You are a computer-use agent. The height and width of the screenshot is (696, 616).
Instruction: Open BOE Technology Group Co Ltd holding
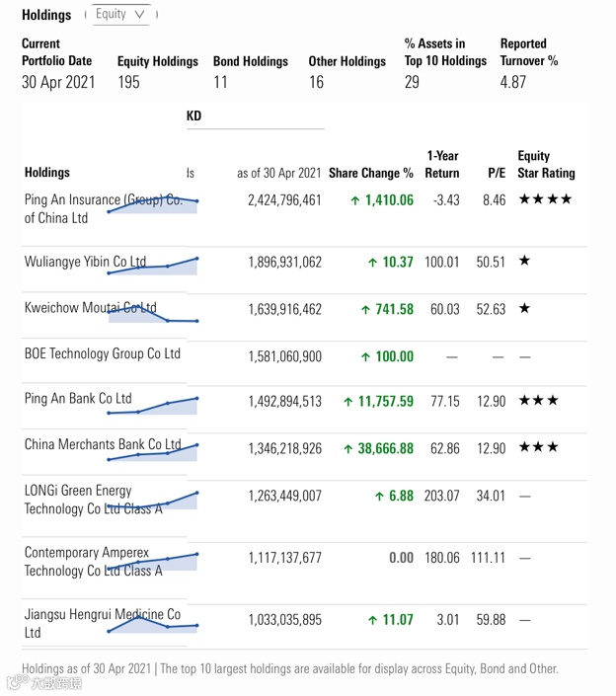pos(103,353)
